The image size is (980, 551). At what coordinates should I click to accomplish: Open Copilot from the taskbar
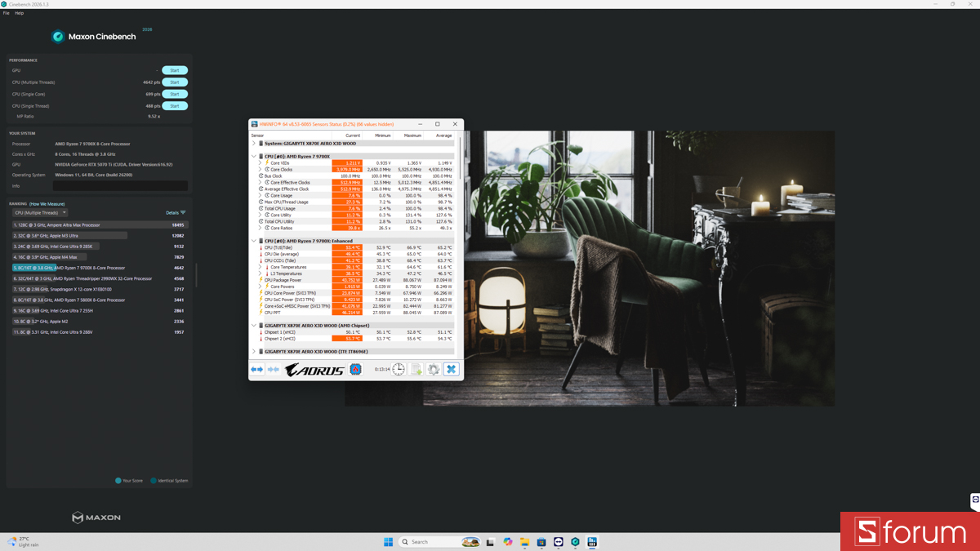tap(508, 542)
